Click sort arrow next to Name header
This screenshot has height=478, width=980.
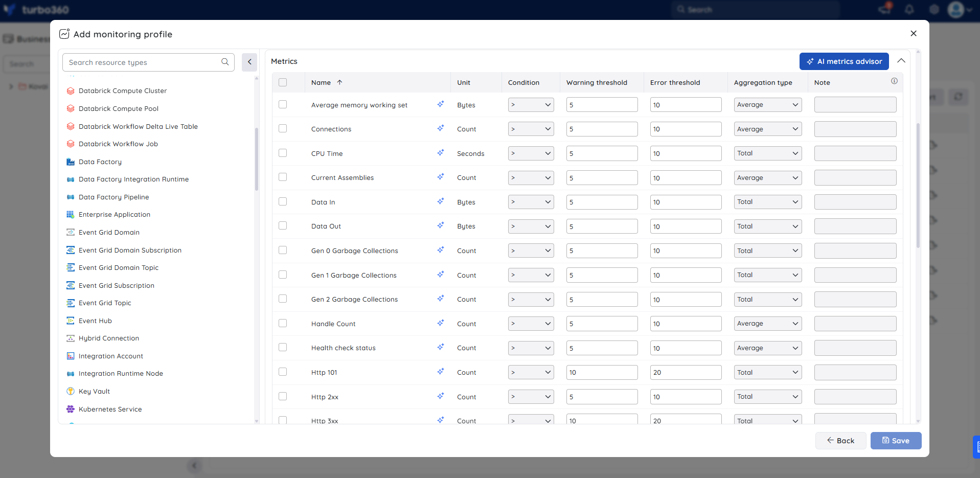click(x=339, y=82)
